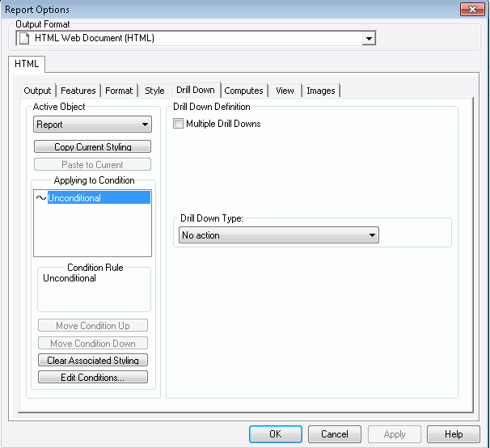
Task: Click the Unconditional text under Condition Rule
Action: pos(70,278)
